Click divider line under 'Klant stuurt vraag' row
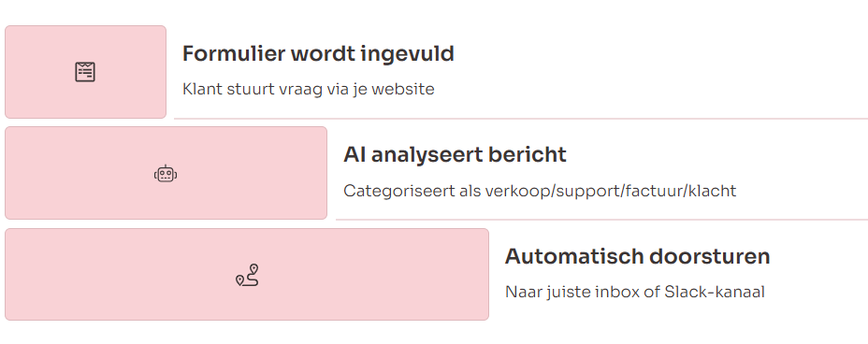 (521, 119)
